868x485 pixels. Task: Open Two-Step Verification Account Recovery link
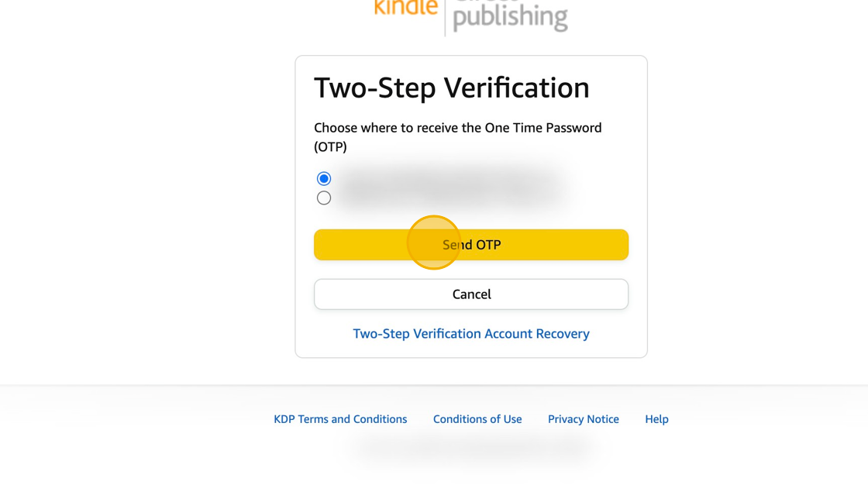[471, 334]
